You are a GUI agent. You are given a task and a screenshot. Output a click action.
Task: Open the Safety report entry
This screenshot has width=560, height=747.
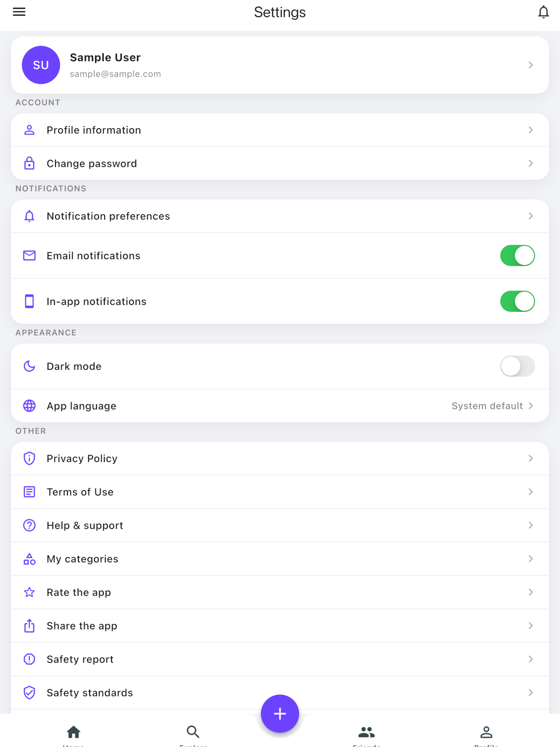point(280,659)
